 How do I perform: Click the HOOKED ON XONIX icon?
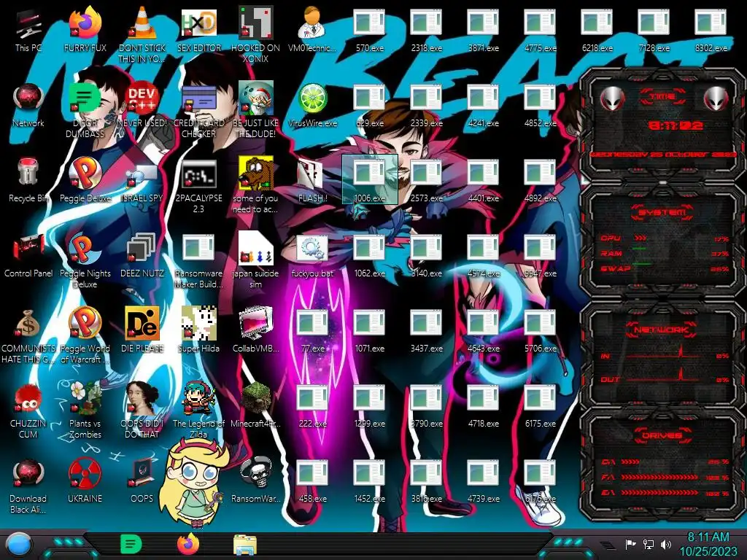(x=256, y=35)
